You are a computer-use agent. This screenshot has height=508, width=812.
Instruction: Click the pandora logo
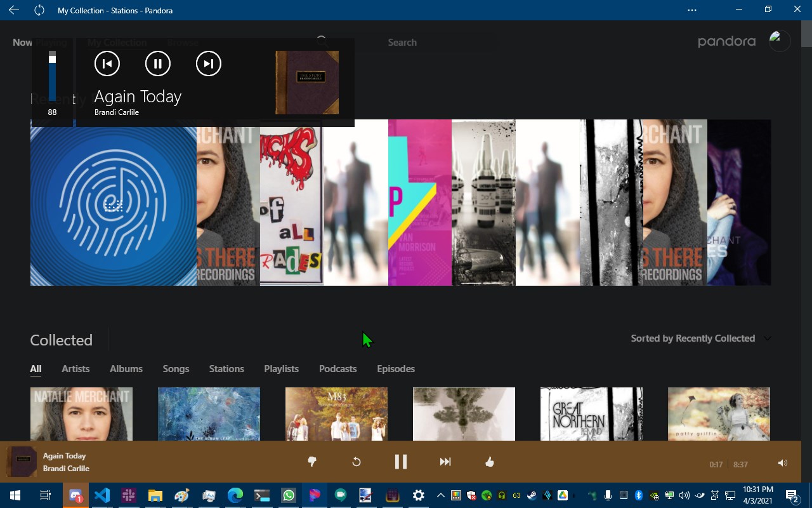point(726,42)
